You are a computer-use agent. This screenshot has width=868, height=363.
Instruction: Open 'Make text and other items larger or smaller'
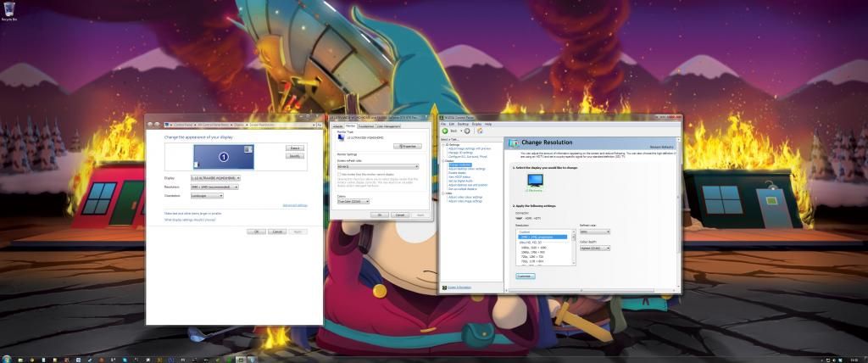pyautogui.click(x=193, y=214)
